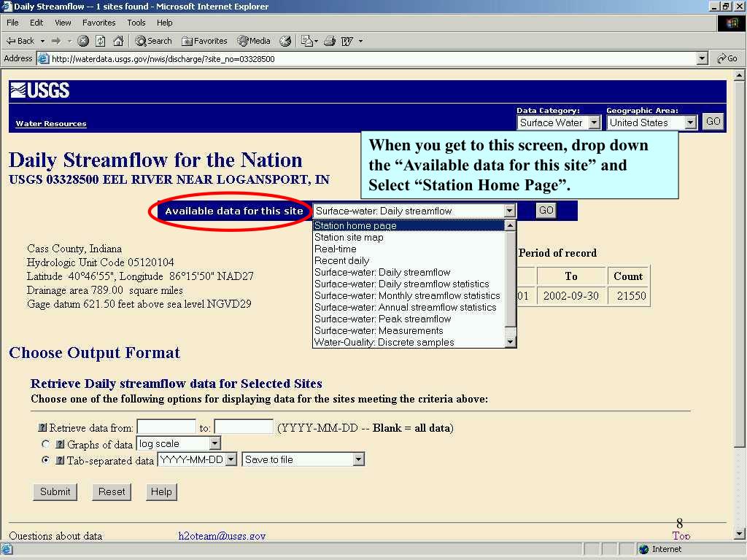The width and height of the screenshot is (747, 560).
Task: Click the 'to' end date field
Action: click(x=244, y=427)
